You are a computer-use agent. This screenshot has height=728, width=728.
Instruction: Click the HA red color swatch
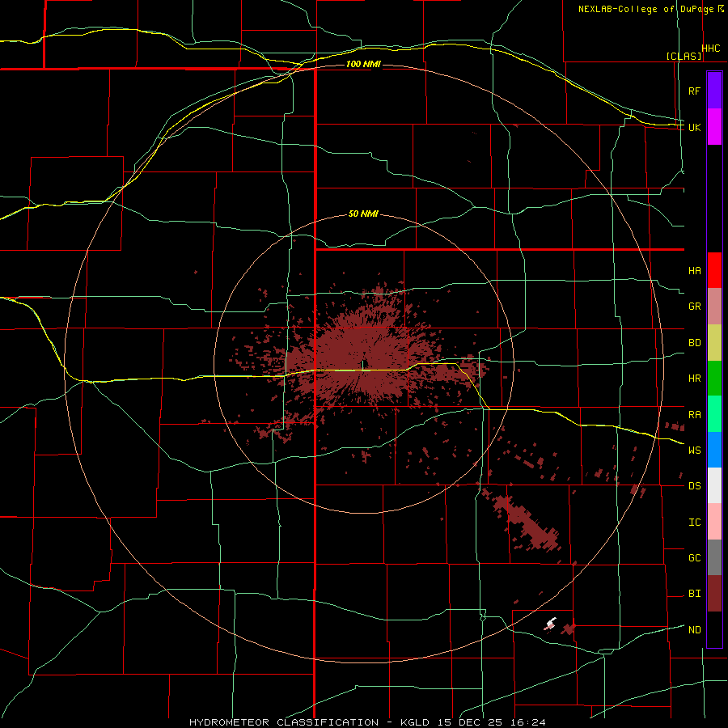pos(714,270)
